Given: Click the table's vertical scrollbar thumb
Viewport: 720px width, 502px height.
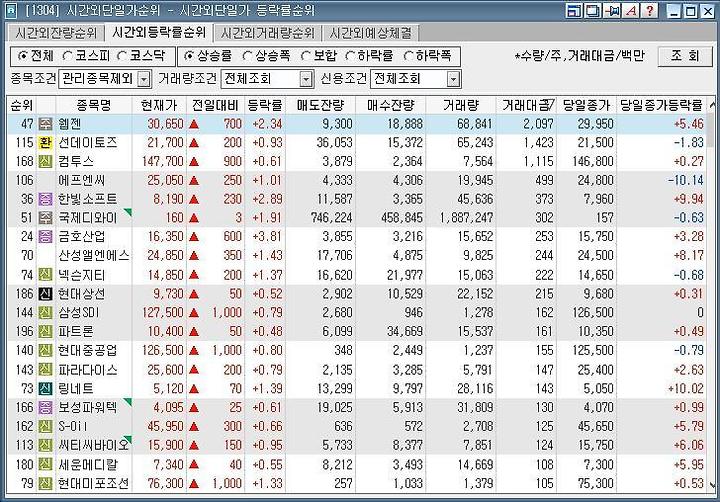Looking at the screenshot, I should (712, 130).
